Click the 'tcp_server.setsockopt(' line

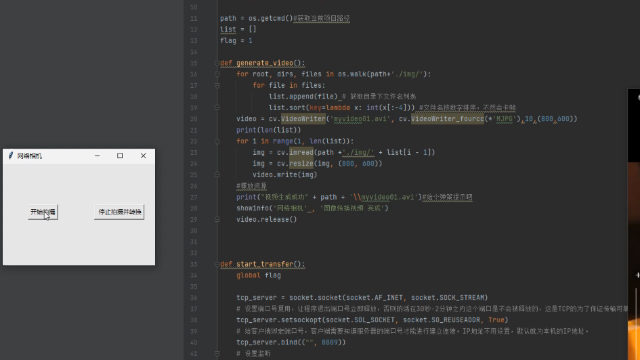[372, 320]
